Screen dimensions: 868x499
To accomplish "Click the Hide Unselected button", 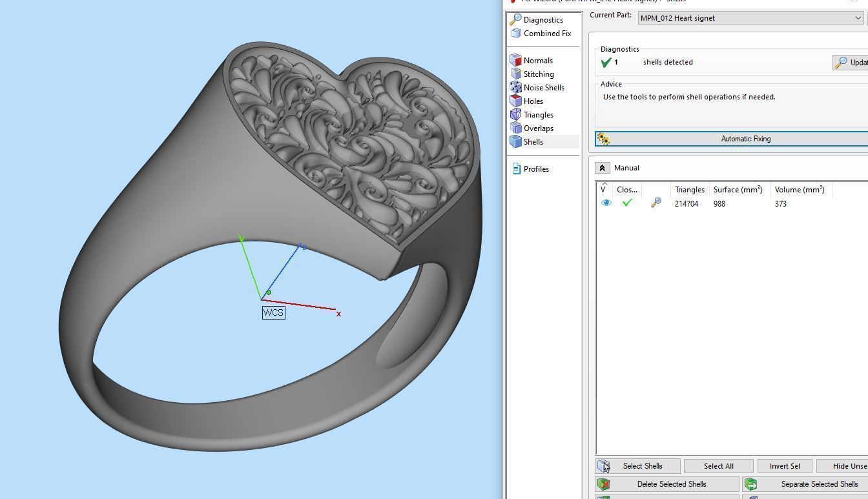I will 842,466.
